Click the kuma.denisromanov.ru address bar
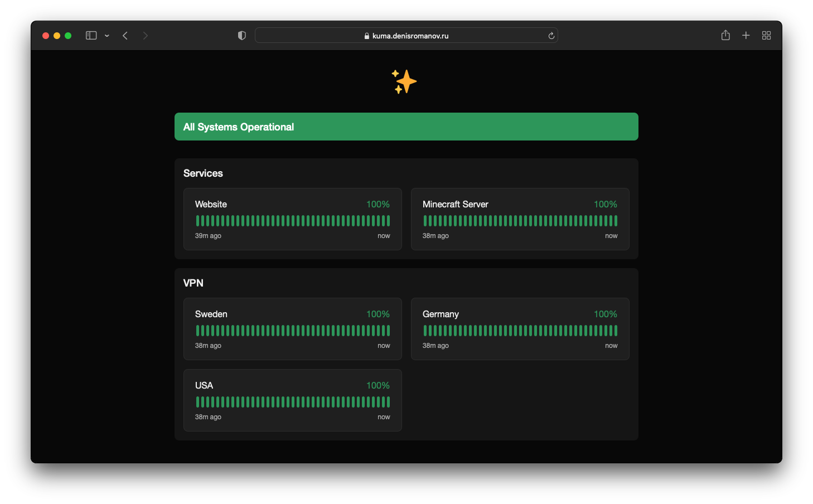The image size is (813, 504). coord(406,36)
